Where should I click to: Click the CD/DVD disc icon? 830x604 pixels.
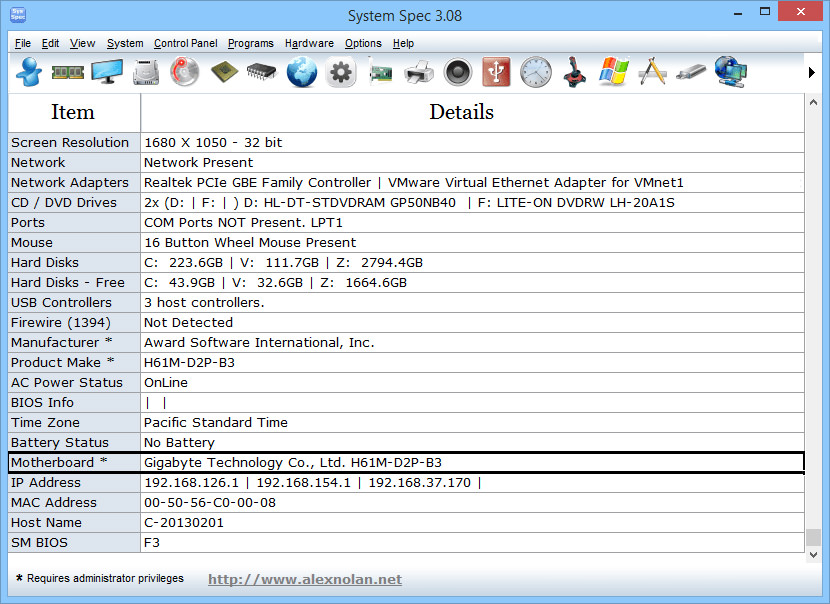point(185,71)
